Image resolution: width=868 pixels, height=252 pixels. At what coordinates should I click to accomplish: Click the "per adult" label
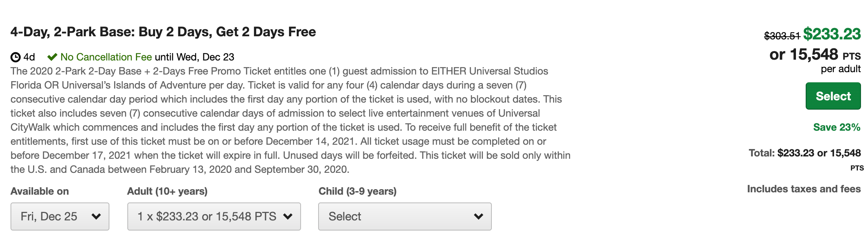pos(840,69)
